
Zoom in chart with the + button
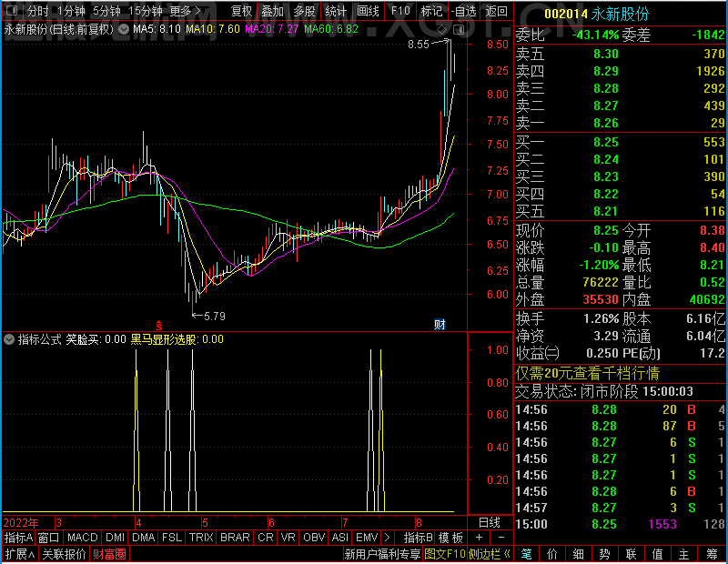(x=480, y=538)
